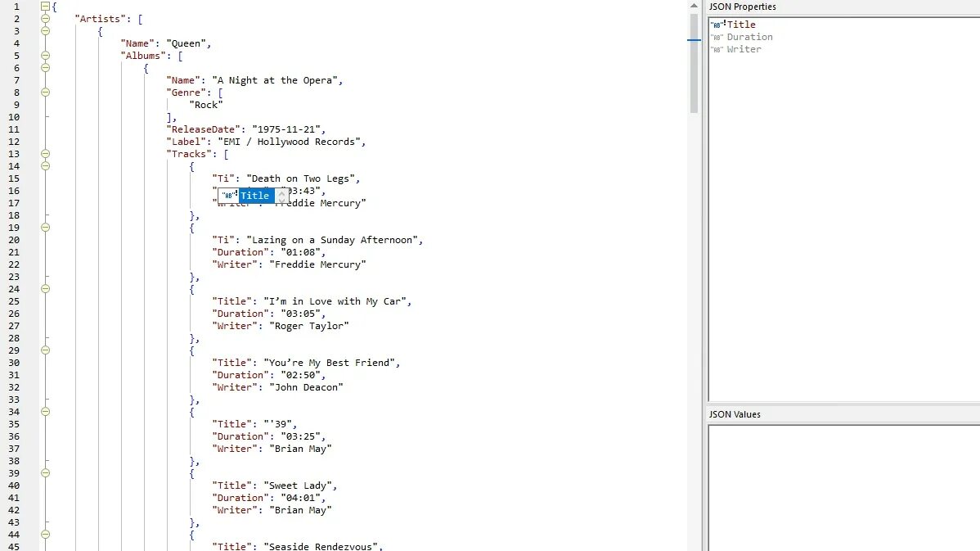Image resolution: width=980 pixels, height=551 pixels.
Task: Select Title in JSON Properties panel
Action: tap(741, 25)
